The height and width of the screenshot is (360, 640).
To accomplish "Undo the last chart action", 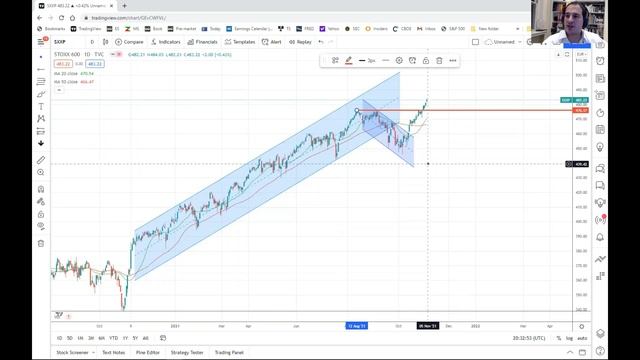I will (x=321, y=42).
